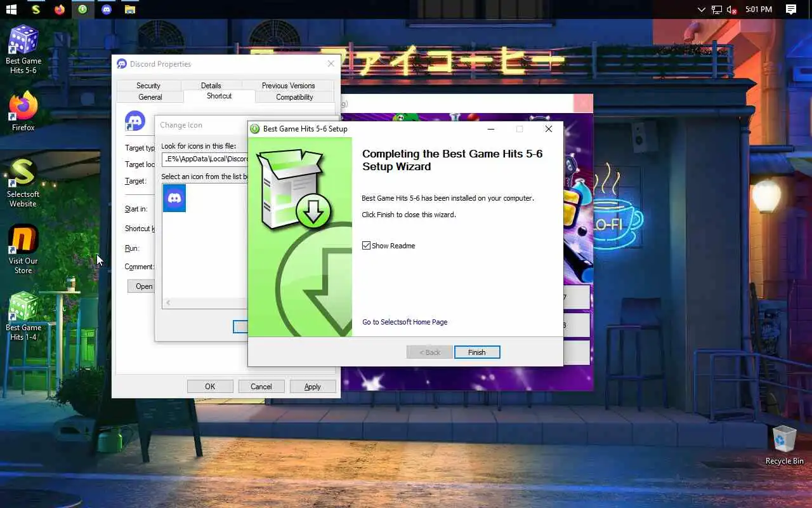Open Selectsoft icon in the taskbar
Viewport: 812px width, 508px height.
(36, 10)
